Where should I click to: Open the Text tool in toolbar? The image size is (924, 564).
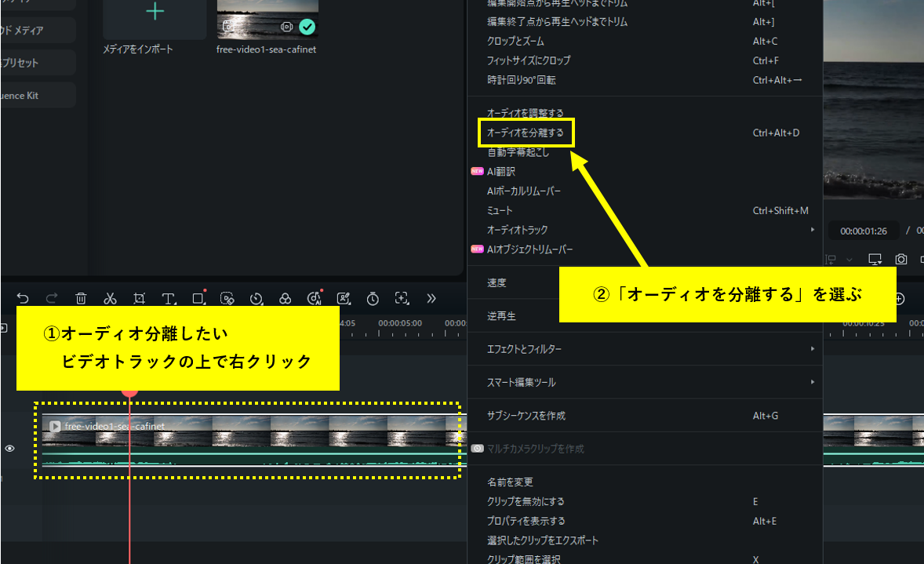tap(169, 298)
